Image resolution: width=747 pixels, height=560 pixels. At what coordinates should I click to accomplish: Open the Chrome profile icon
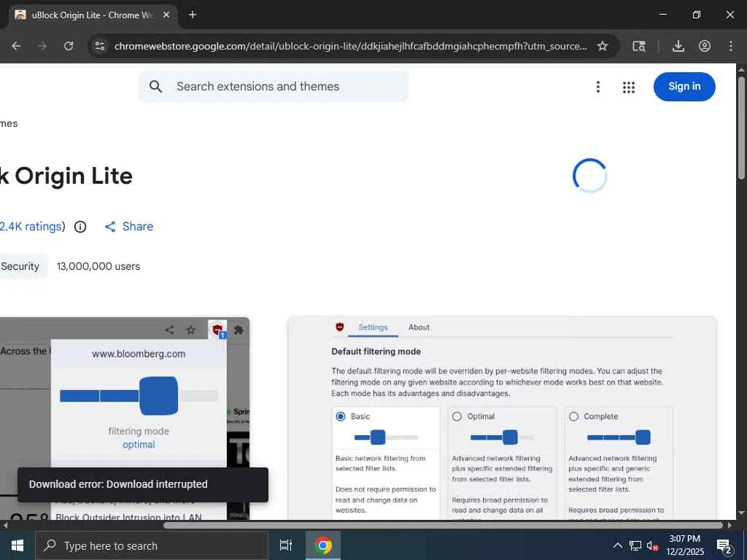[x=705, y=46]
